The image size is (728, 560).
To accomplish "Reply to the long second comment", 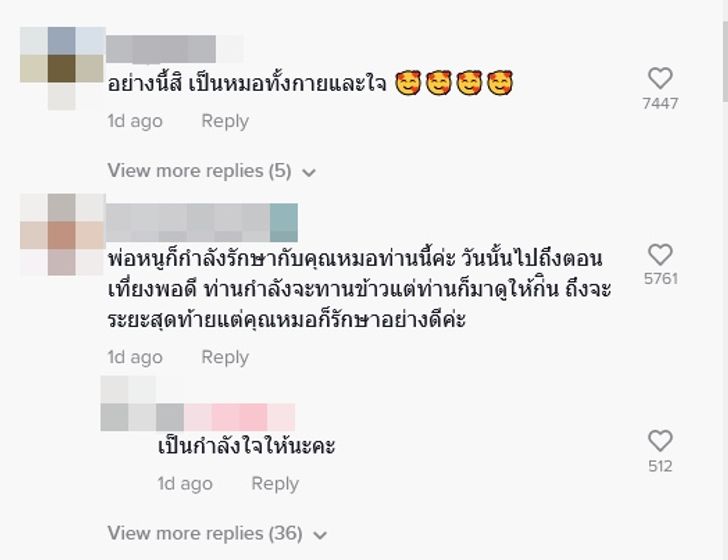I will pos(225,357).
